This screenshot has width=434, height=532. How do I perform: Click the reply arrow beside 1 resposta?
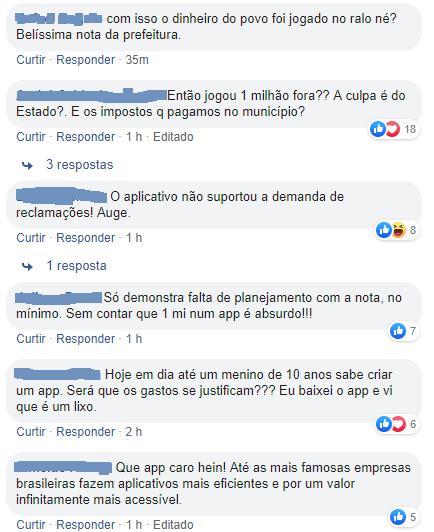27,266
